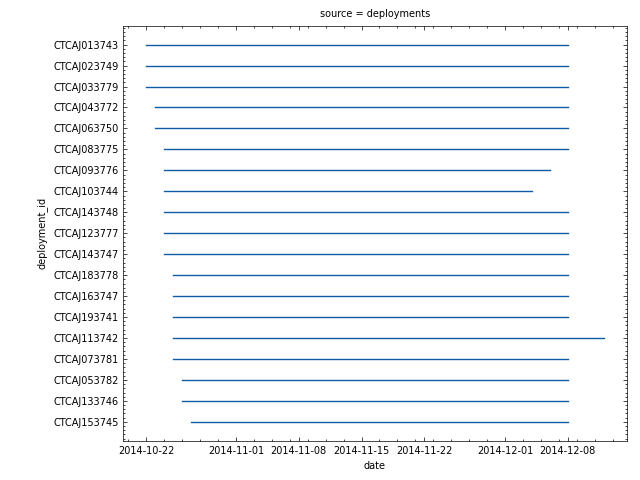Choose the y-axis label CTCAJ073781
This screenshot has height=480, width=640.
coord(86,359)
